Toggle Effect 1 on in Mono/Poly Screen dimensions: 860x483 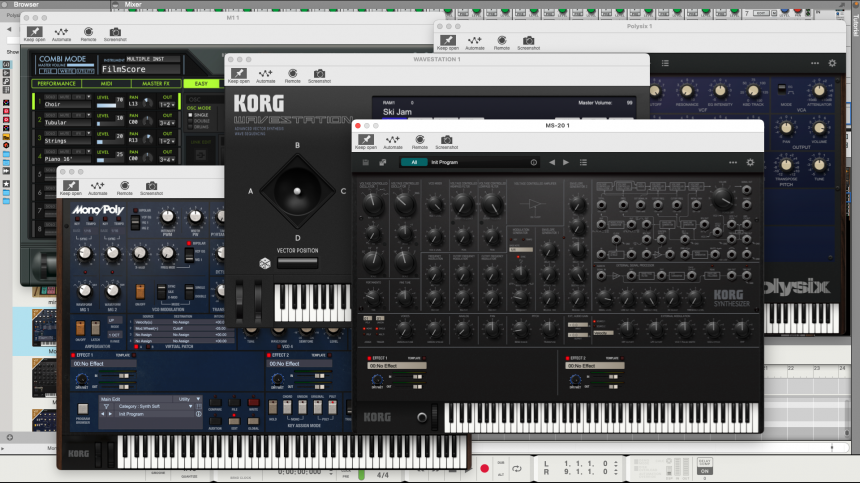tap(73, 355)
